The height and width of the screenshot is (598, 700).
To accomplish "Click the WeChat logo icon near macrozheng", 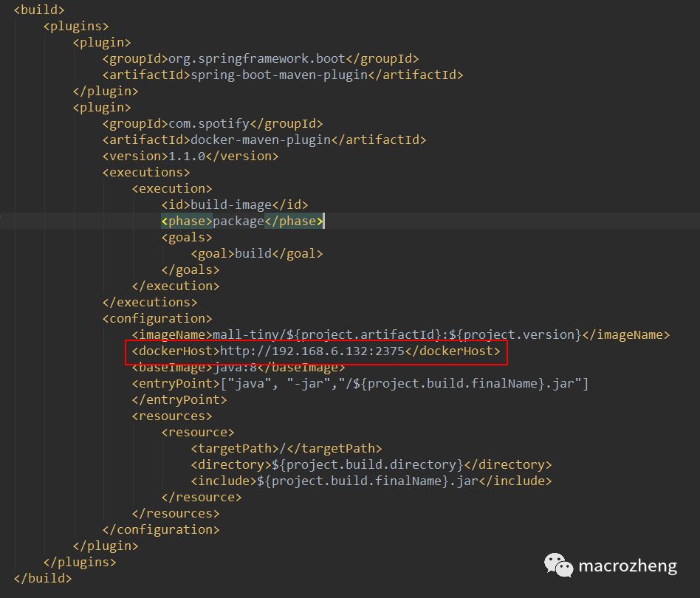I will tap(558, 565).
